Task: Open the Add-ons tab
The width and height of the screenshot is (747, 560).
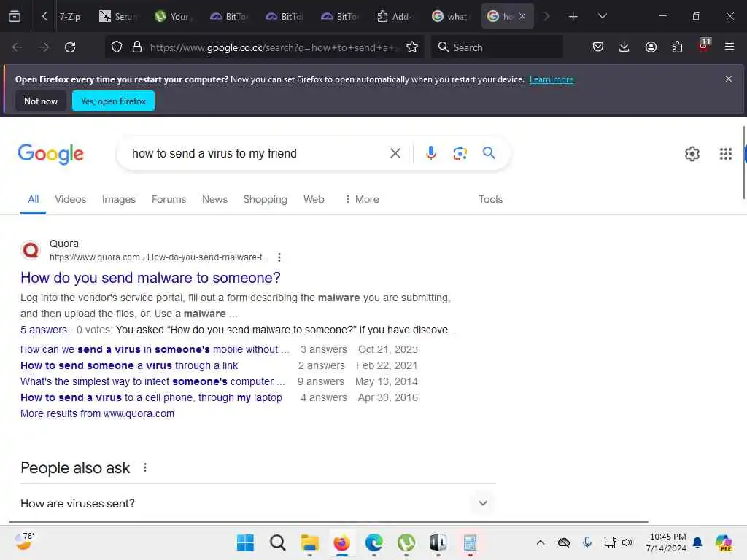Action: pyautogui.click(x=395, y=17)
